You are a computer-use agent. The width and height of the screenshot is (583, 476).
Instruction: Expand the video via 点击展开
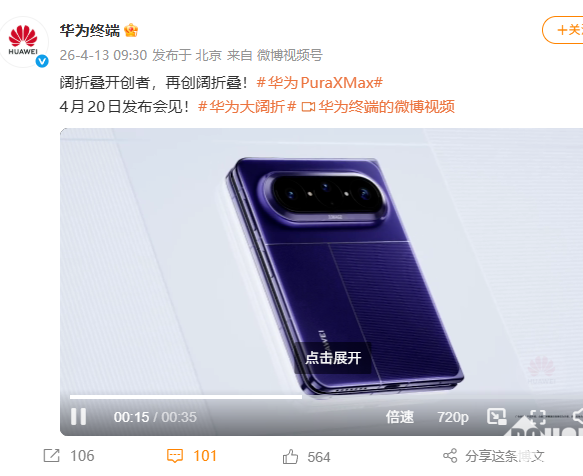tap(333, 358)
